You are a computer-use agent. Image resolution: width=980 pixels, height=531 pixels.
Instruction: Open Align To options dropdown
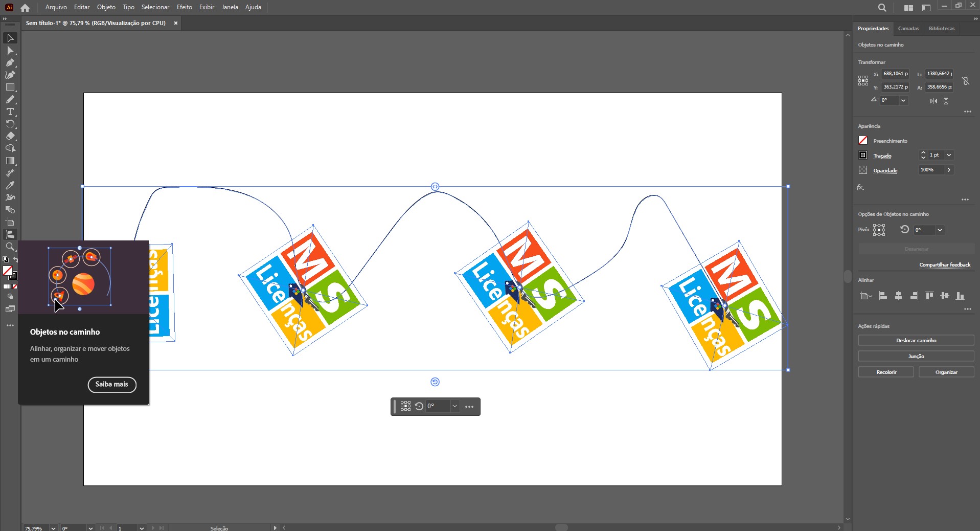[865, 296]
